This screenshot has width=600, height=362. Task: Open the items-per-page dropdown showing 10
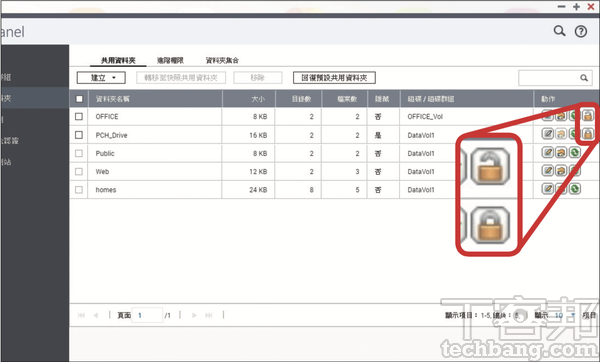click(x=565, y=315)
